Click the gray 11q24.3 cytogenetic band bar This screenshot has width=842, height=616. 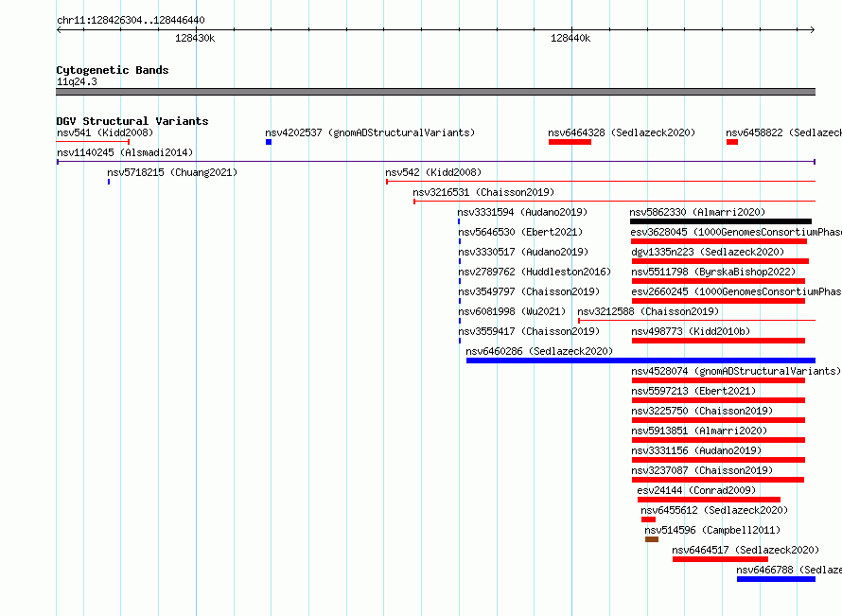435,92
